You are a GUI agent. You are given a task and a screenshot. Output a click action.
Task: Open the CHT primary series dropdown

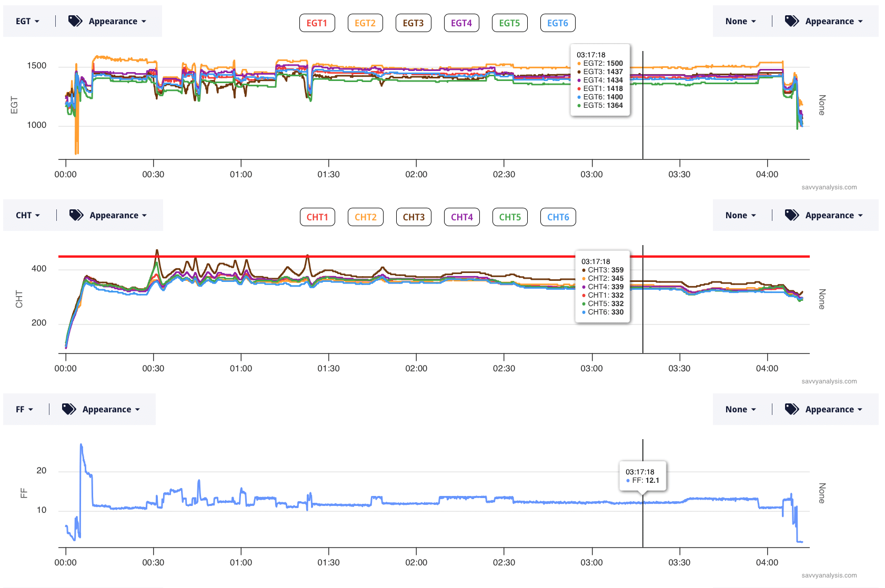(28, 215)
